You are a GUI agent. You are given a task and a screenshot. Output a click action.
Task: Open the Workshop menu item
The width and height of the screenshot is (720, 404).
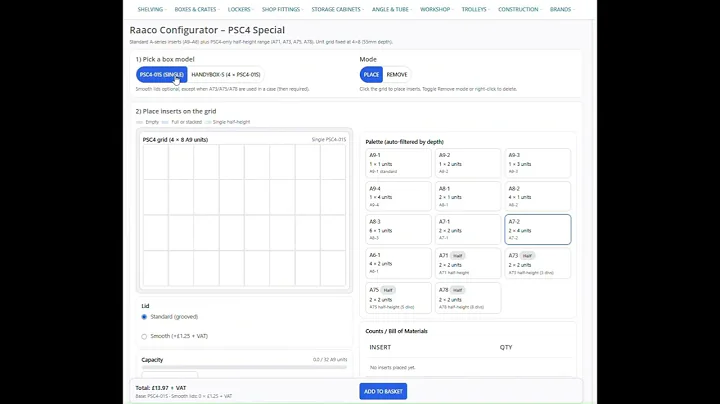(x=436, y=9)
